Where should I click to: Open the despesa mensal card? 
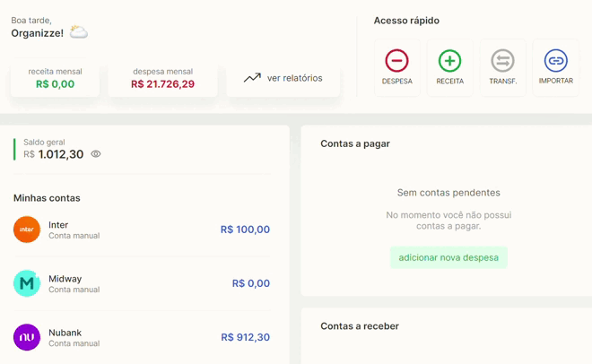pos(162,78)
